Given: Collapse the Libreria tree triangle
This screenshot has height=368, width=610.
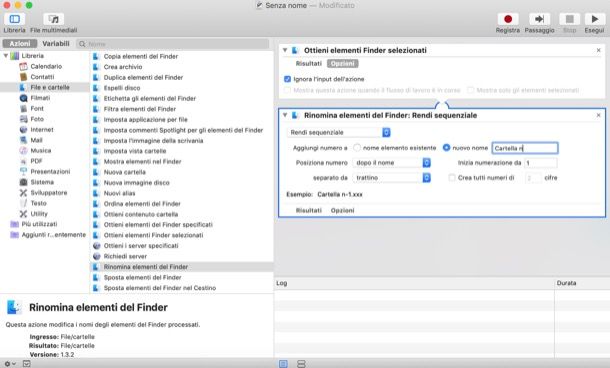Looking at the screenshot, I should 6,56.
